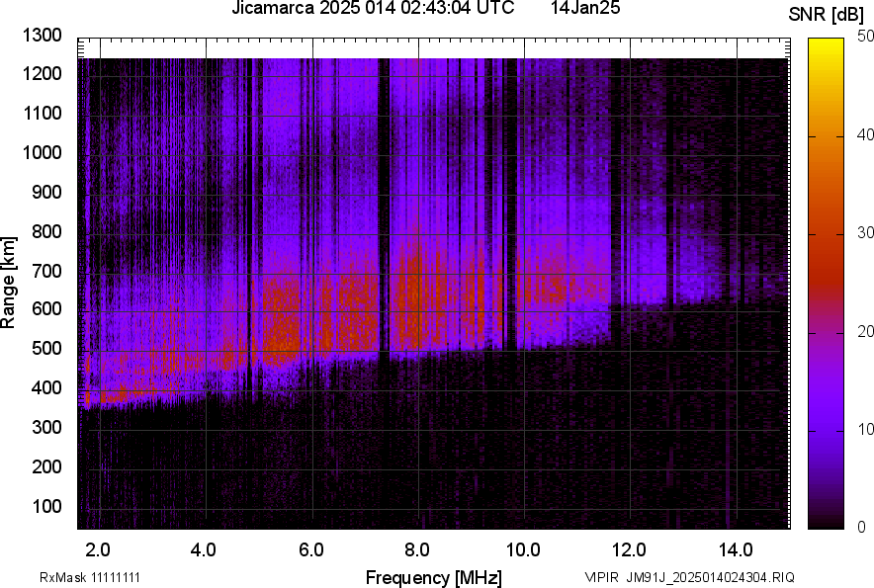Click colorbar tick value 20
The width and height of the screenshot is (874, 588).
point(866,332)
